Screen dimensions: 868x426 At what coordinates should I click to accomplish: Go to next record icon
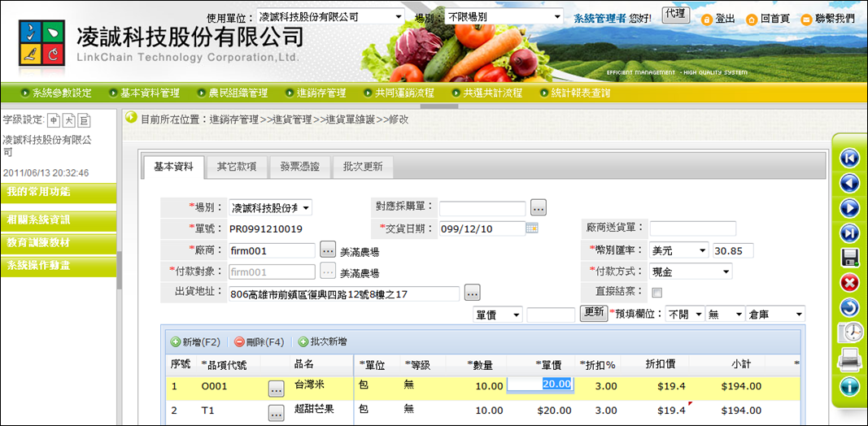tap(849, 208)
